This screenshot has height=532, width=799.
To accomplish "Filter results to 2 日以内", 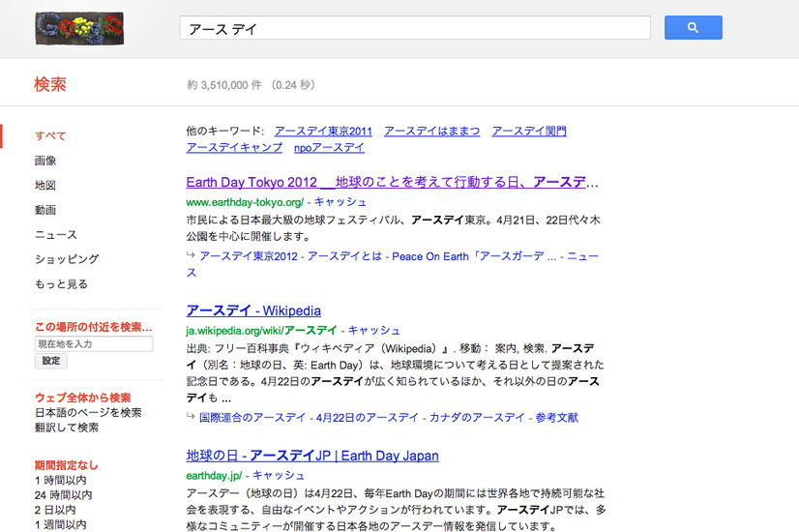I will coord(55,510).
